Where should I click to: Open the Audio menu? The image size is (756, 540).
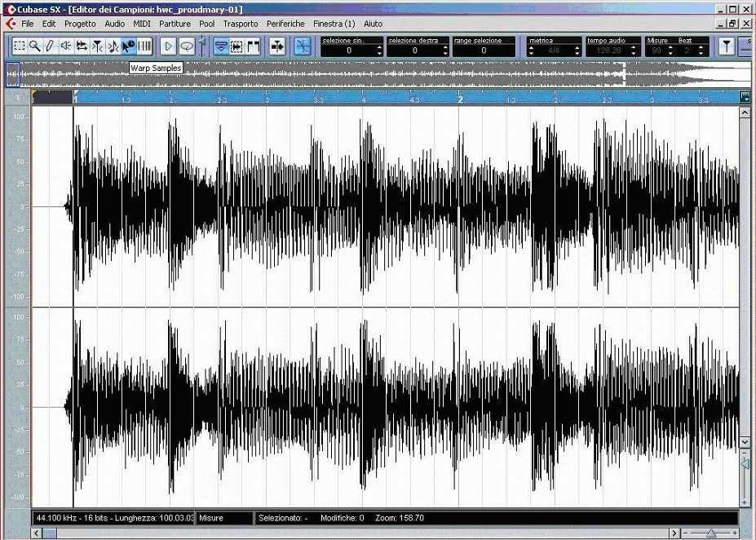pos(115,24)
